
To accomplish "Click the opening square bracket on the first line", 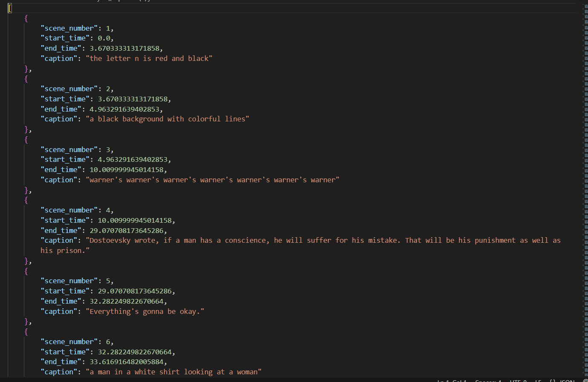I will (x=10, y=8).
